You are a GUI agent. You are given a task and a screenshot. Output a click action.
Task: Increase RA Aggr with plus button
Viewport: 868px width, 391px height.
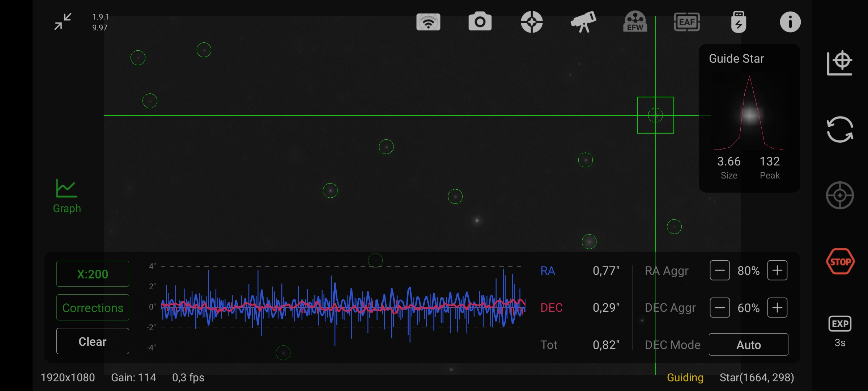pyautogui.click(x=777, y=270)
